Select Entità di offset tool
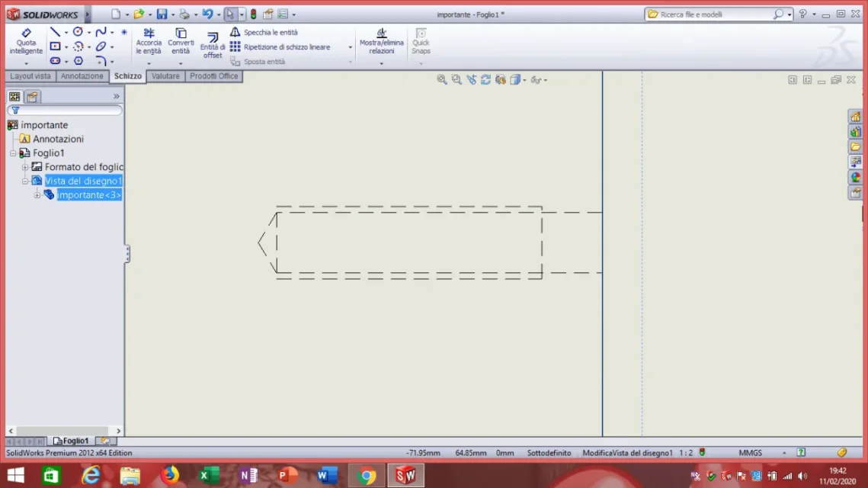 coord(213,44)
